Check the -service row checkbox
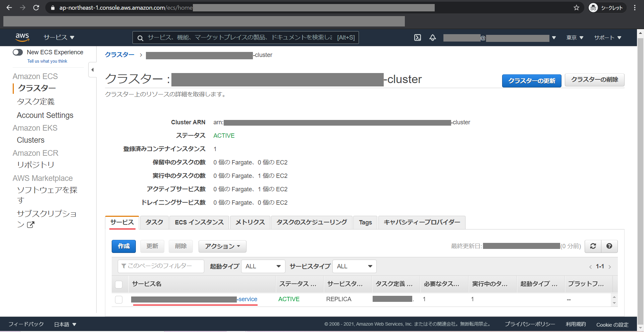644x332 pixels. [x=119, y=300]
